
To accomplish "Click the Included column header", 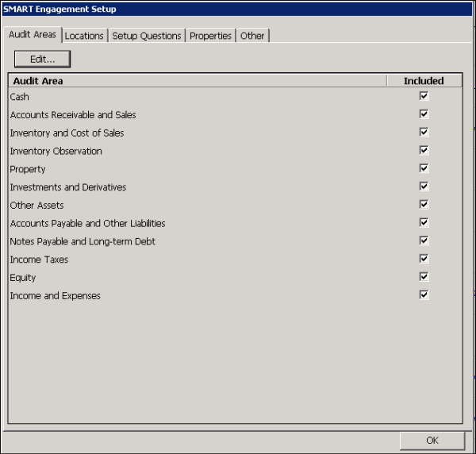I will (x=424, y=81).
